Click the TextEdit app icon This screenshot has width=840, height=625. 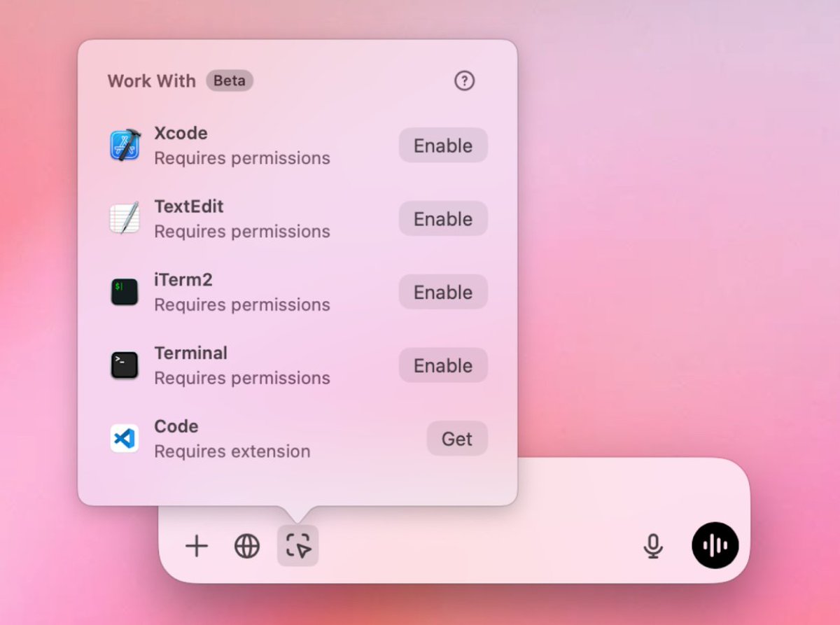pos(125,219)
